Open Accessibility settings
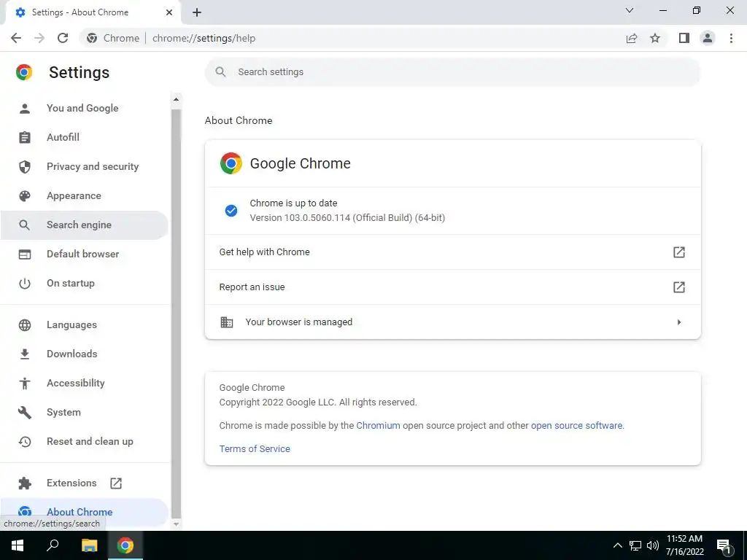This screenshot has height=560, width=747. tap(85, 383)
